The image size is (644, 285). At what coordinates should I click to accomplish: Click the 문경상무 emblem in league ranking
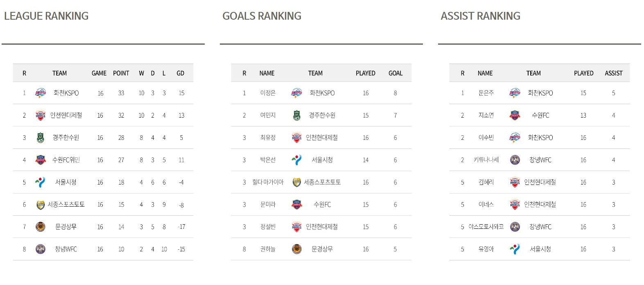click(x=41, y=227)
